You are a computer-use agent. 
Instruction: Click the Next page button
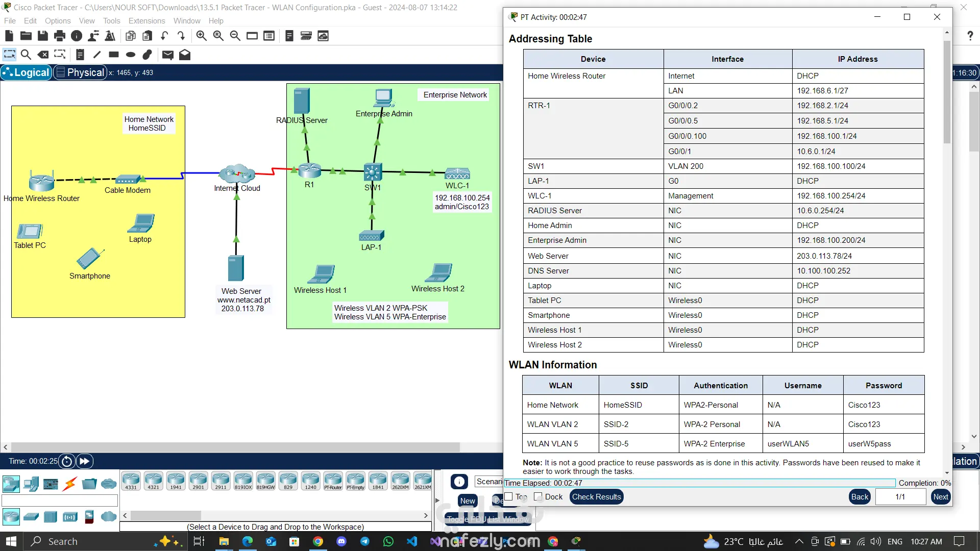click(x=940, y=496)
